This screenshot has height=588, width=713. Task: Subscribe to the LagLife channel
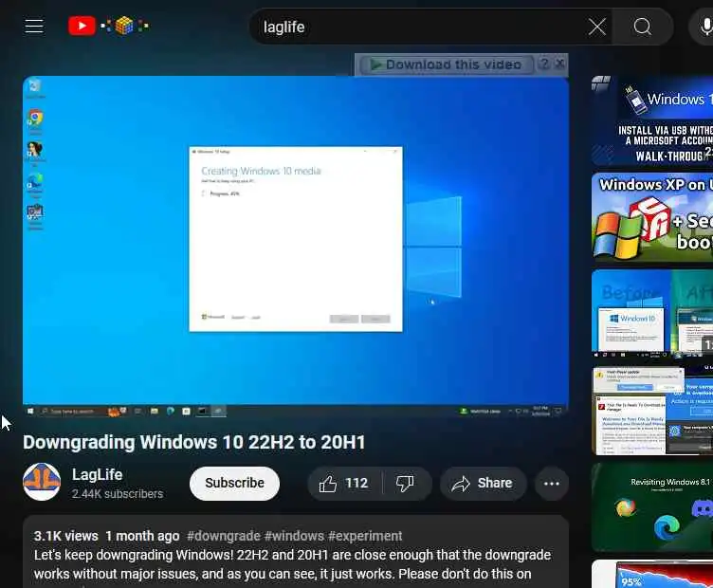tap(234, 483)
